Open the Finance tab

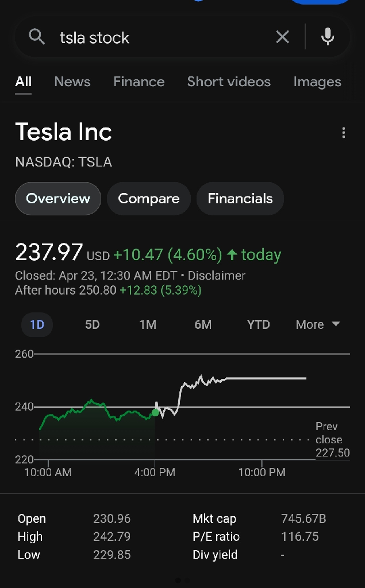[x=139, y=82]
